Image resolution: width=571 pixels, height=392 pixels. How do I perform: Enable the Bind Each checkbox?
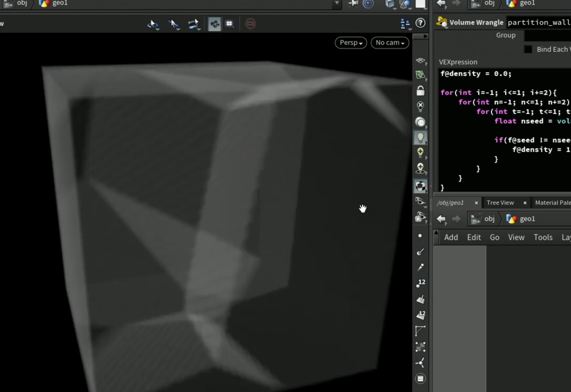coord(528,49)
